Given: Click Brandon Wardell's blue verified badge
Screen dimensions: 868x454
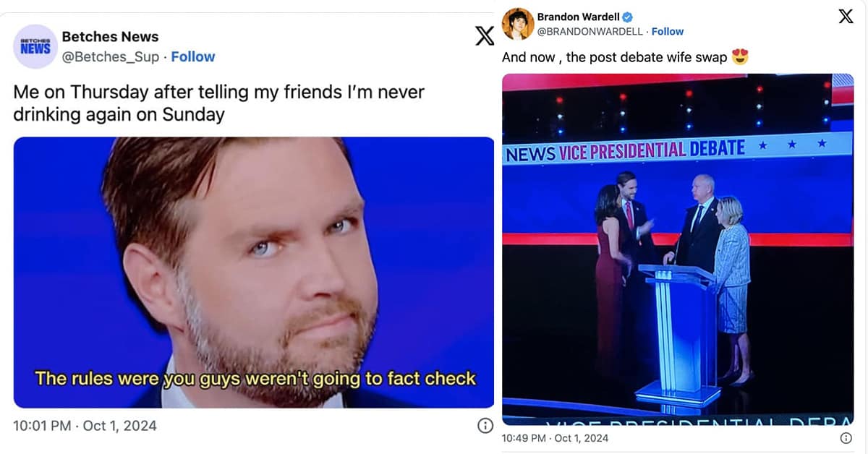Looking at the screenshot, I should [x=629, y=17].
